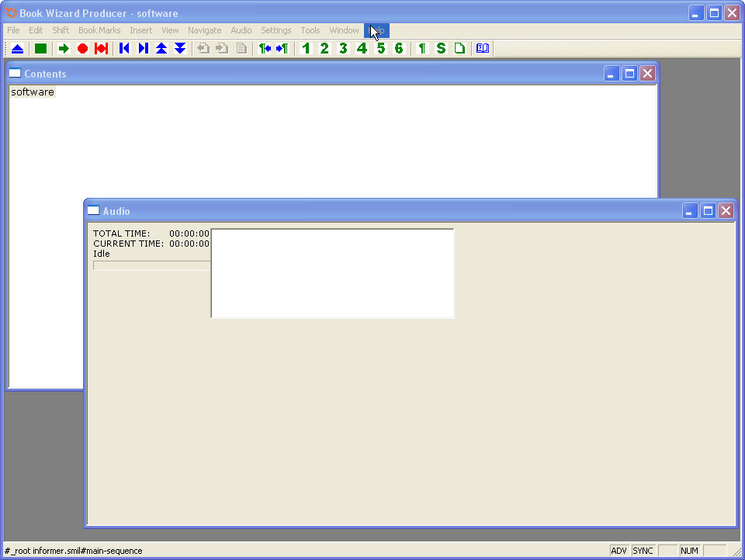Set heading level 2 with green 2

324,48
